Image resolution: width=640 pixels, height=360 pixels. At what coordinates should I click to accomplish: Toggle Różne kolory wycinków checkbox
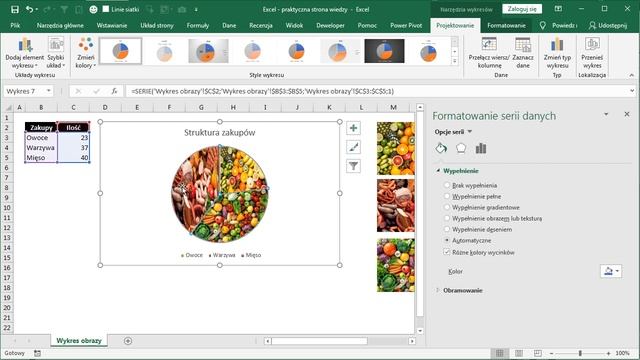(x=447, y=252)
